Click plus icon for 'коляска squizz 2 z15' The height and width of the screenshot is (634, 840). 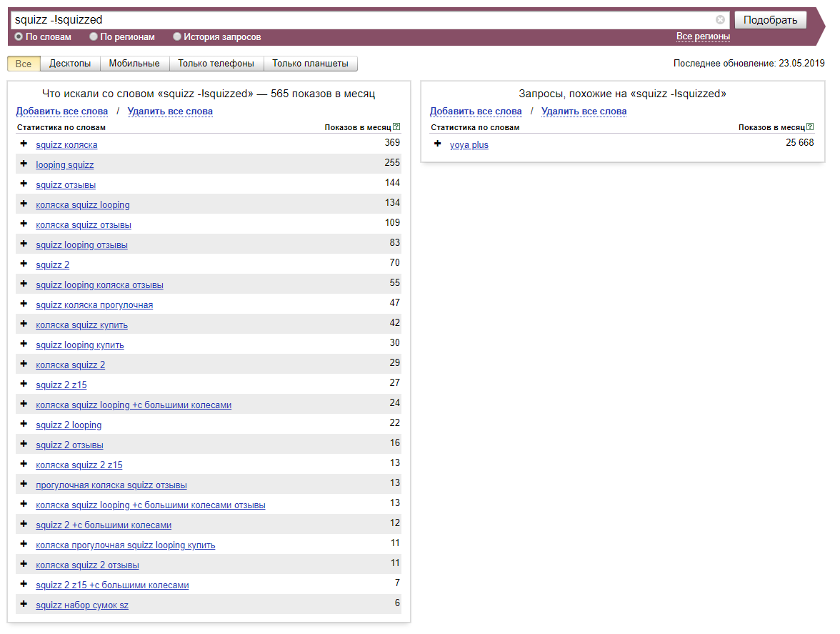pos(24,464)
